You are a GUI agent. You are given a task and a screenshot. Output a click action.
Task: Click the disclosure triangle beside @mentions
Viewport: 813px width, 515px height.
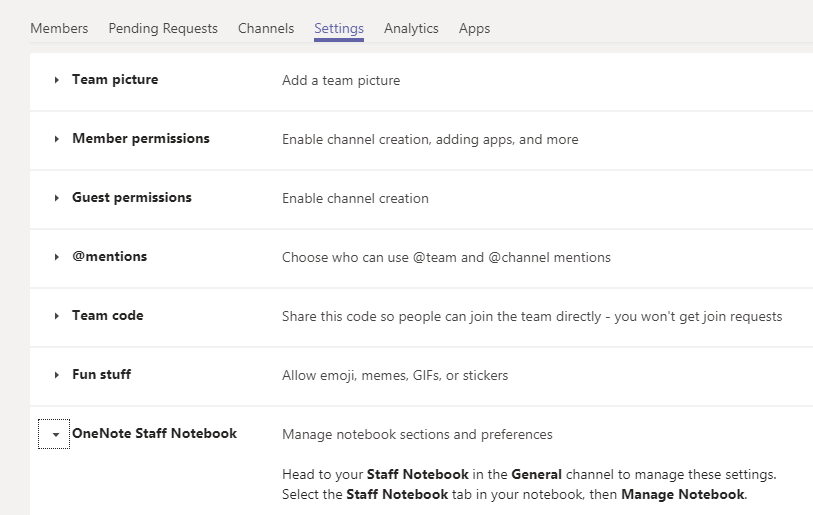click(57, 258)
